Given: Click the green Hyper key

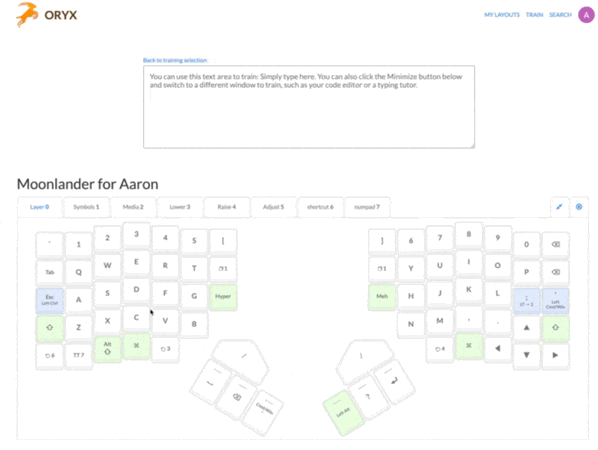Looking at the screenshot, I should (x=223, y=296).
